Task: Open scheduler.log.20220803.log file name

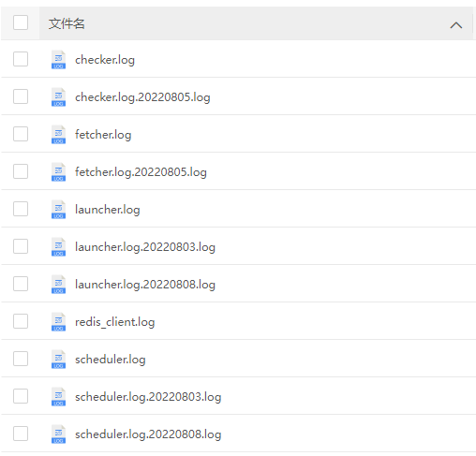Action: (148, 397)
